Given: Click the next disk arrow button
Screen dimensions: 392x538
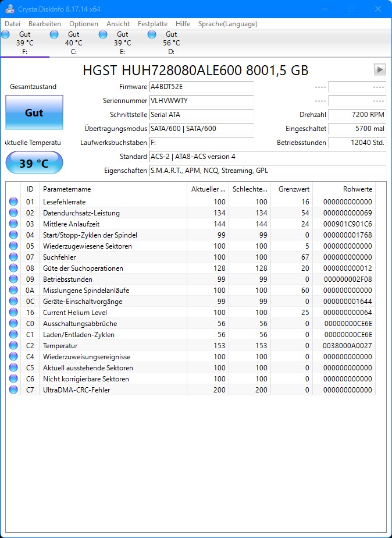Looking at the screenshot, I should click(x=380, y=70).
